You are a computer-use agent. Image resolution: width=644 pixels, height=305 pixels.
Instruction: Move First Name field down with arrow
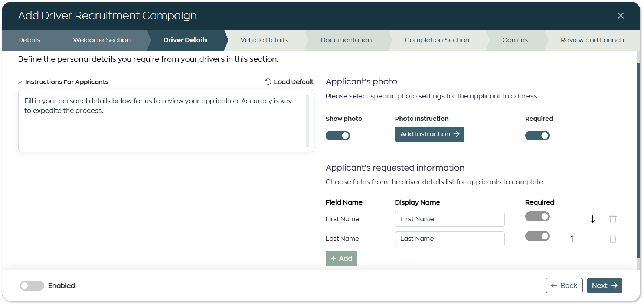click(592, 219)
